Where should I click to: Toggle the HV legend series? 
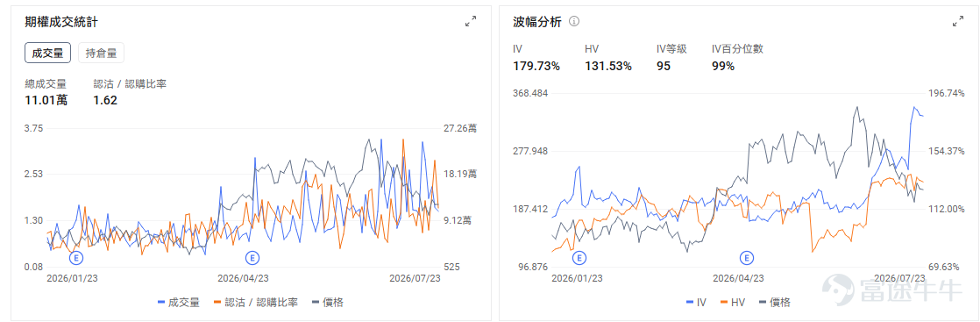[x=733, y=303]
